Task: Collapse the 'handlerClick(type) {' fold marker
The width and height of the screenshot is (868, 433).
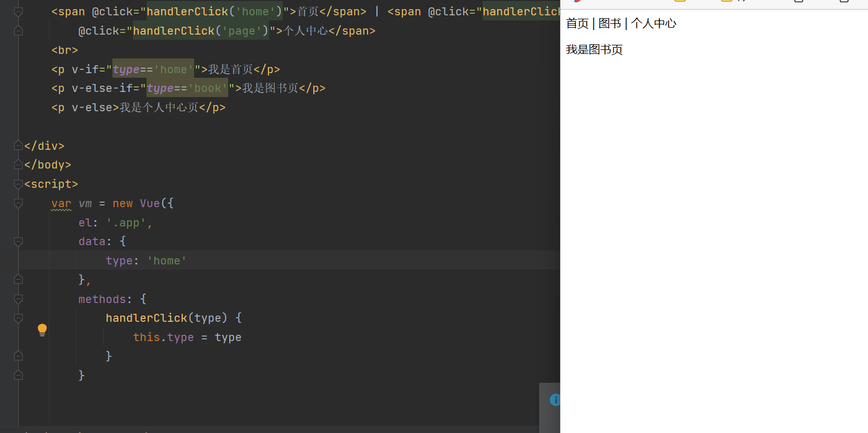Action: [x=18, y=318]
